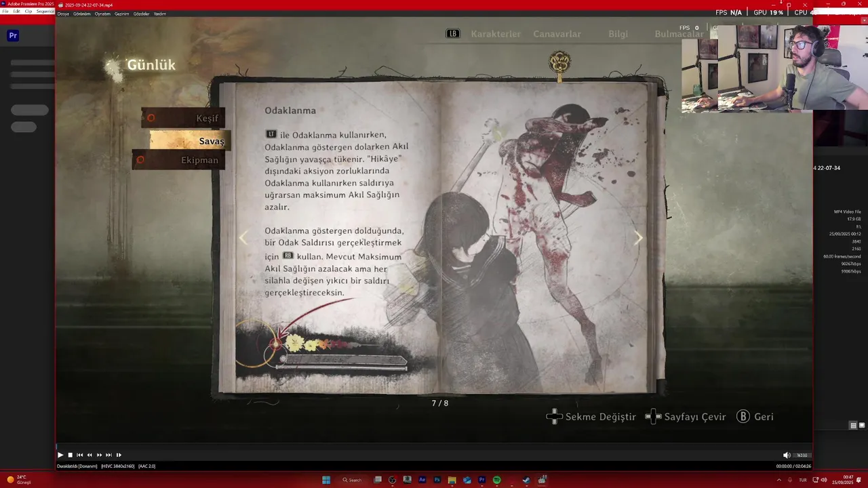Open the system volume tray icon

(823, 480)
